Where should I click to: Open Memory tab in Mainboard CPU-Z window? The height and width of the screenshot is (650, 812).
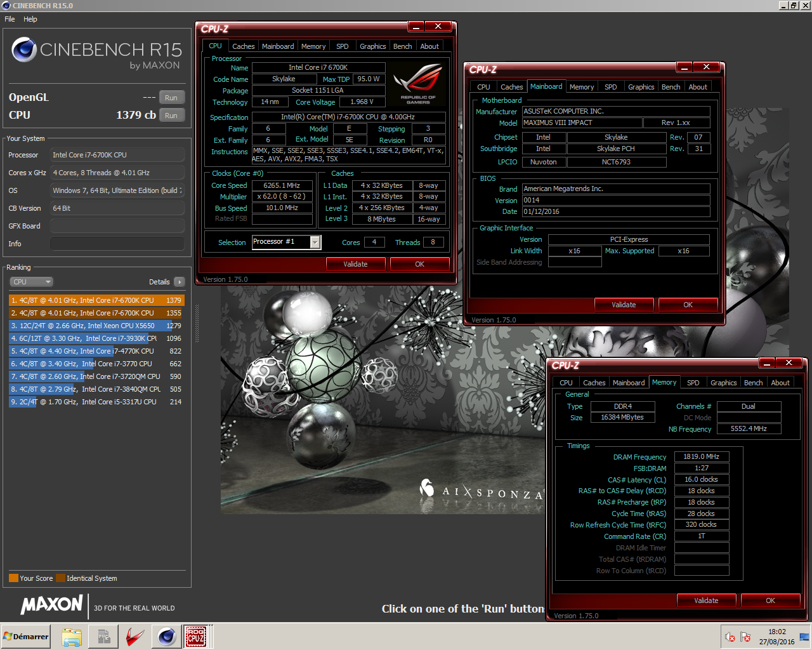tap(582, 87)
